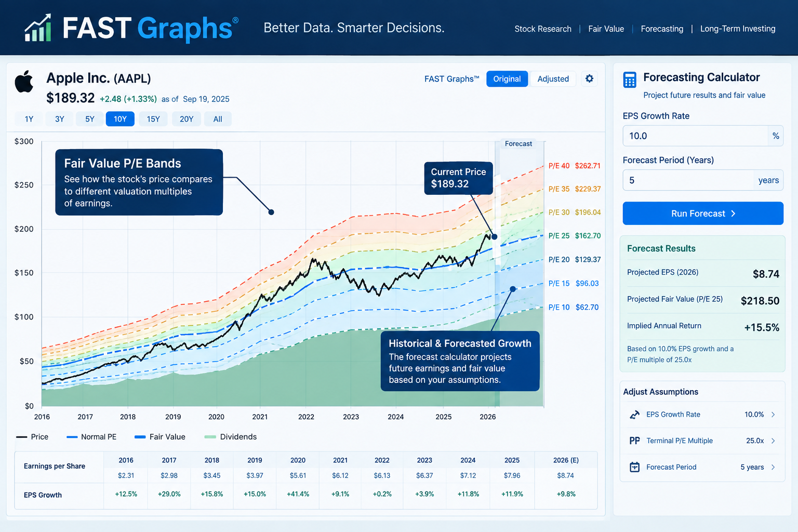The image size is (798, 532).
Task: Click the EPS Growth Rate trend icon
Action: pos(634,415)
